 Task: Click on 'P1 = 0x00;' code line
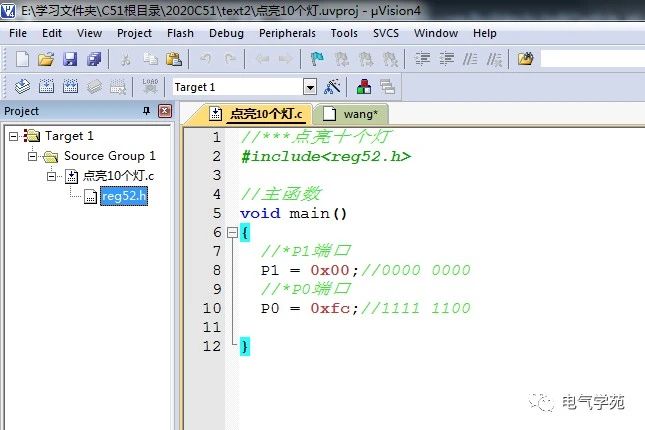click(x=310, y=270)
